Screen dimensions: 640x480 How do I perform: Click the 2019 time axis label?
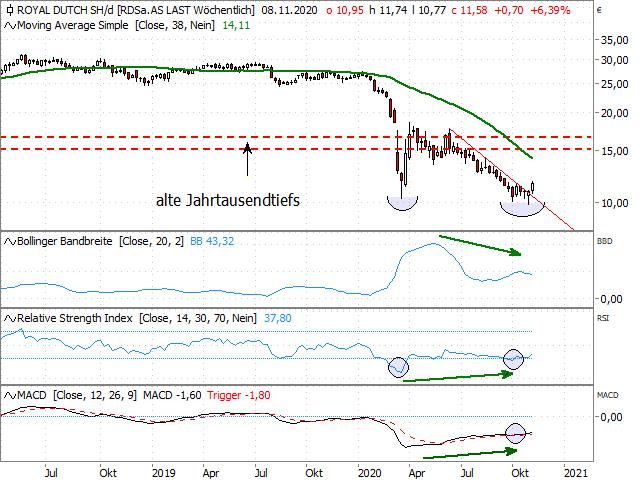[164, 473]
